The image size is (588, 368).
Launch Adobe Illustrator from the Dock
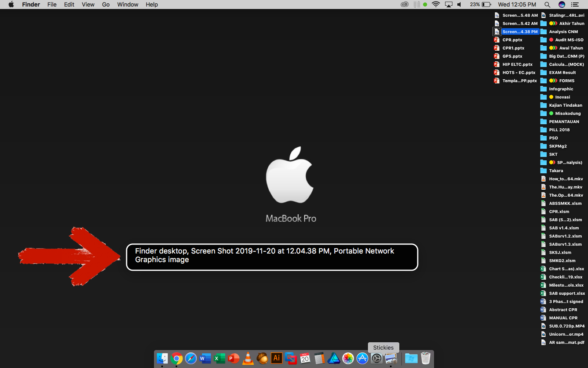tap(276, 359)
